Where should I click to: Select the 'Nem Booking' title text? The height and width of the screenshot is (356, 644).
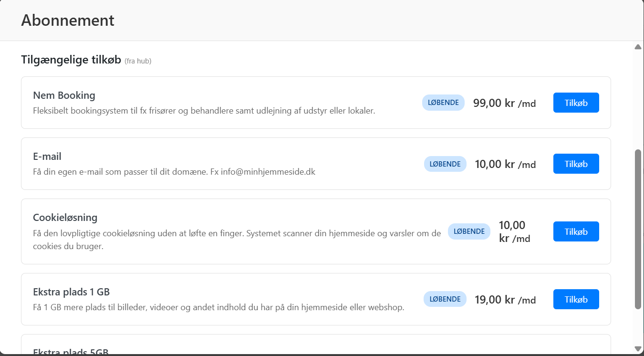pyautogui.click(x=64, y=95)
